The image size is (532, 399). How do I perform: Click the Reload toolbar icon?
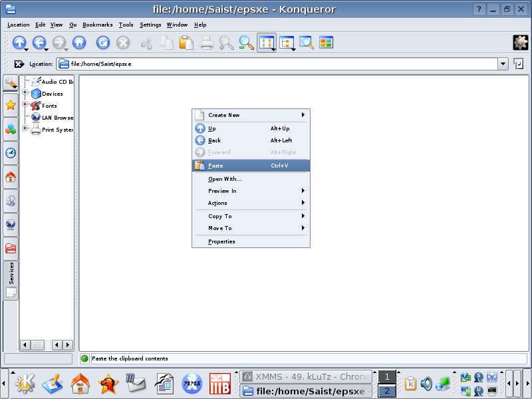pyautogui.click(x=102, y=43)
